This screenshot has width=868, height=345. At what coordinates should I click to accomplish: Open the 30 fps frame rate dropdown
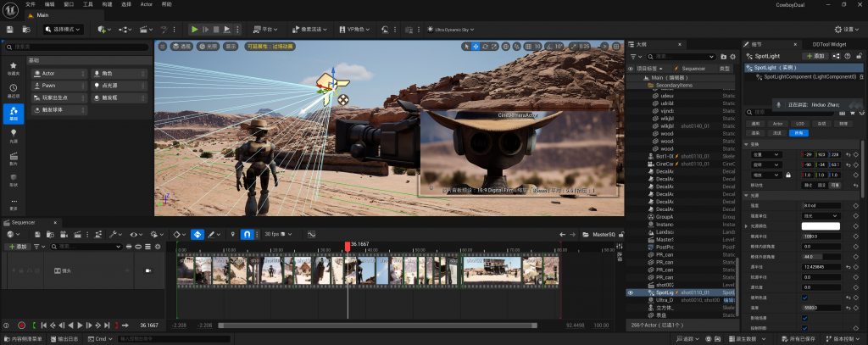click(x=275, y=234)
